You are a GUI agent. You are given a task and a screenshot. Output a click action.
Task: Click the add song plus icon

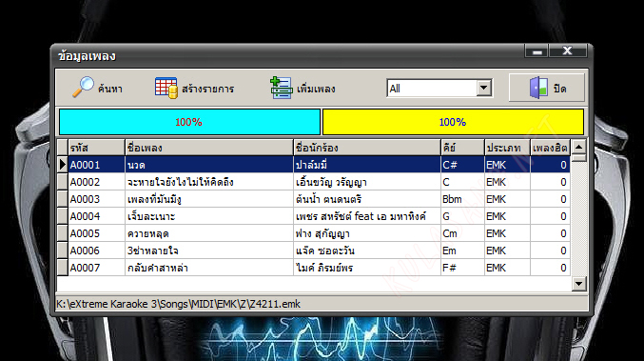[x=282, y=88]
